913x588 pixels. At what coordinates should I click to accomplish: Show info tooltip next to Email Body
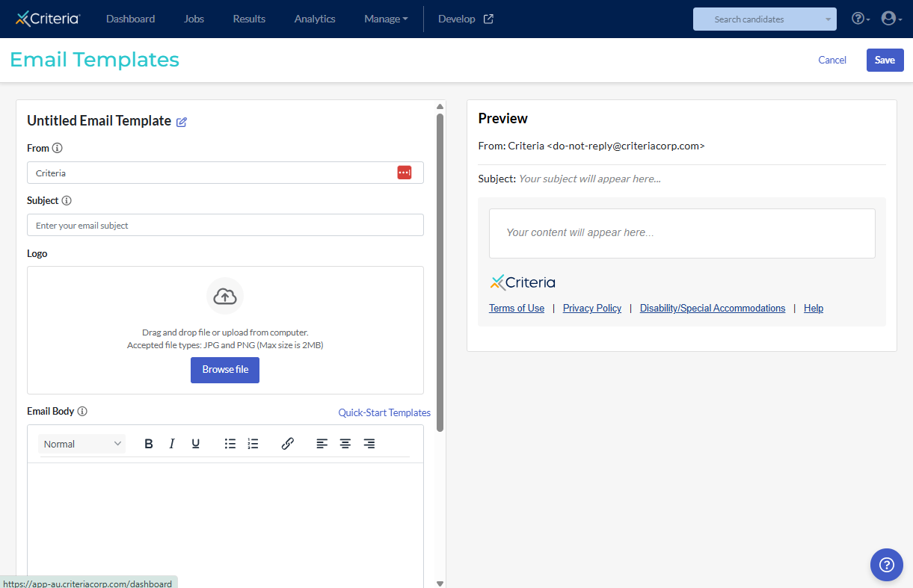82,411
